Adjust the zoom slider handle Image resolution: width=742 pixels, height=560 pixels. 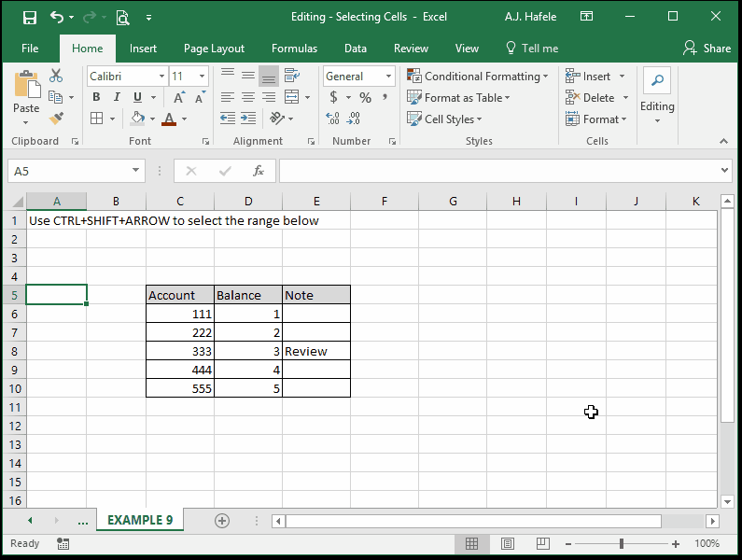coord(622,544)
